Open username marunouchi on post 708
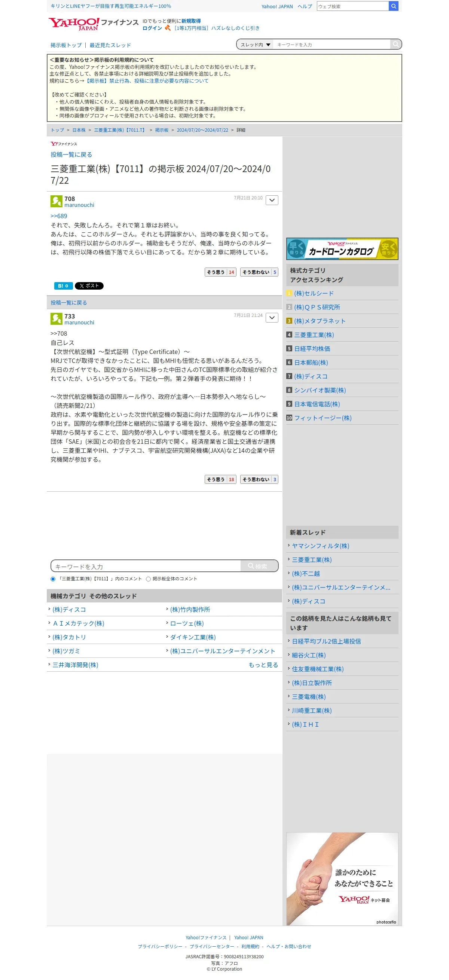Screen dimensions: 449x980 tap(79, 205)
